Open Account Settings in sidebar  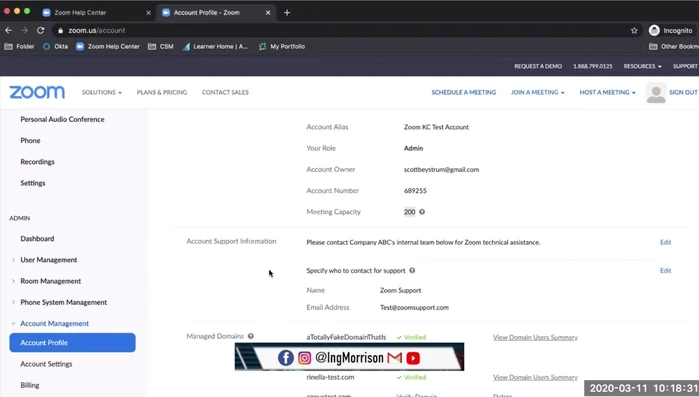click(x=46, y=364)
